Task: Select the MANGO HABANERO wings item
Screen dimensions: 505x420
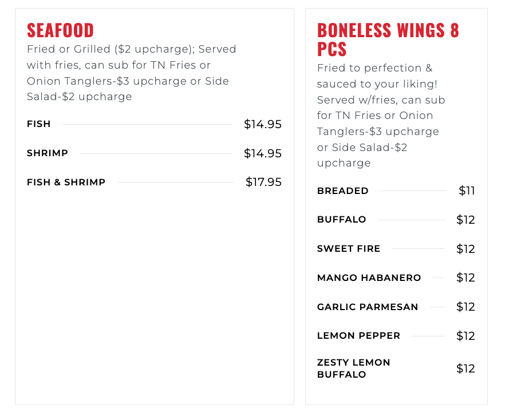Action: (x=369, y=278)
